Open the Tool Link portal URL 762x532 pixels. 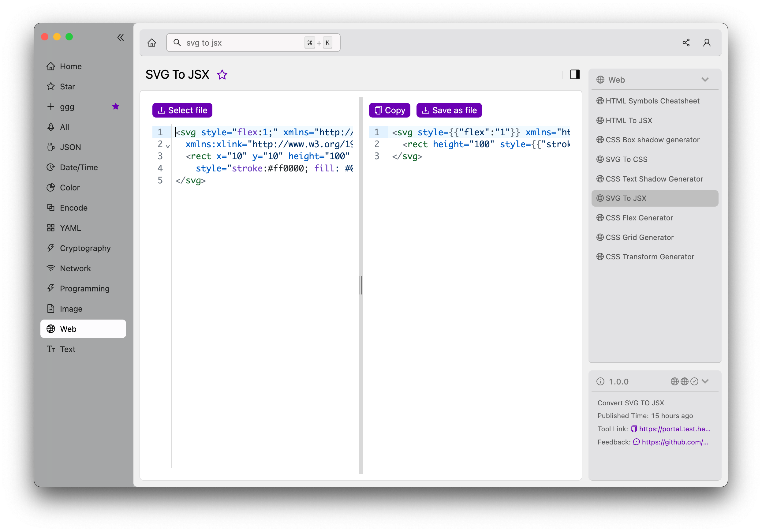(x=674, y=429)
